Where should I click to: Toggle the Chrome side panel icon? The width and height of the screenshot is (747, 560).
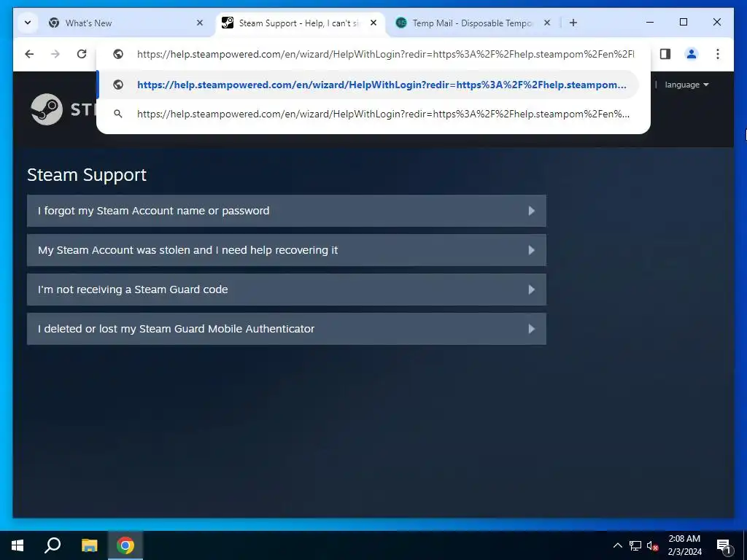665,54
